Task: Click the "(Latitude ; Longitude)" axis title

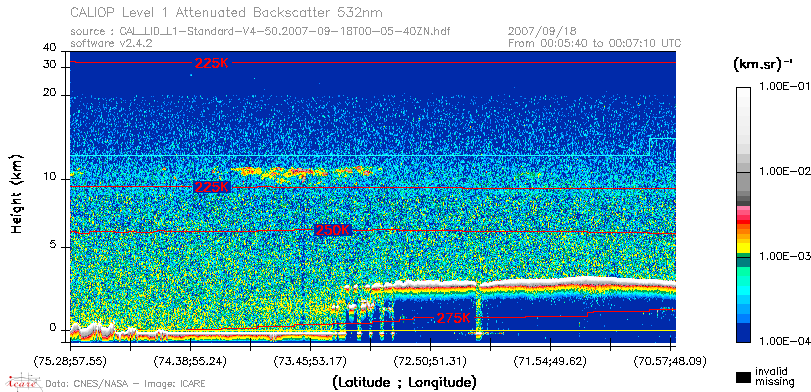Action: pyautogui.click(x=405, y=383)
